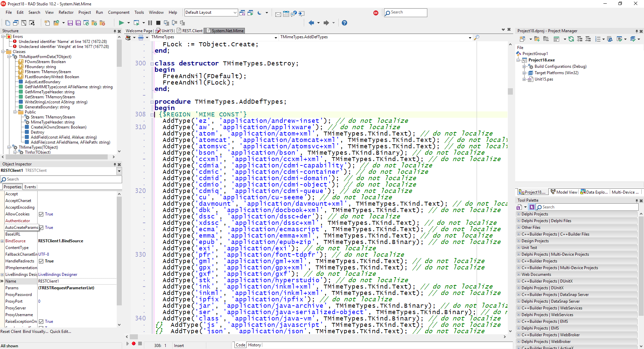Click the Bind Visually... link
The width and height of the screenshot is (644, 349).
point(36,332)
